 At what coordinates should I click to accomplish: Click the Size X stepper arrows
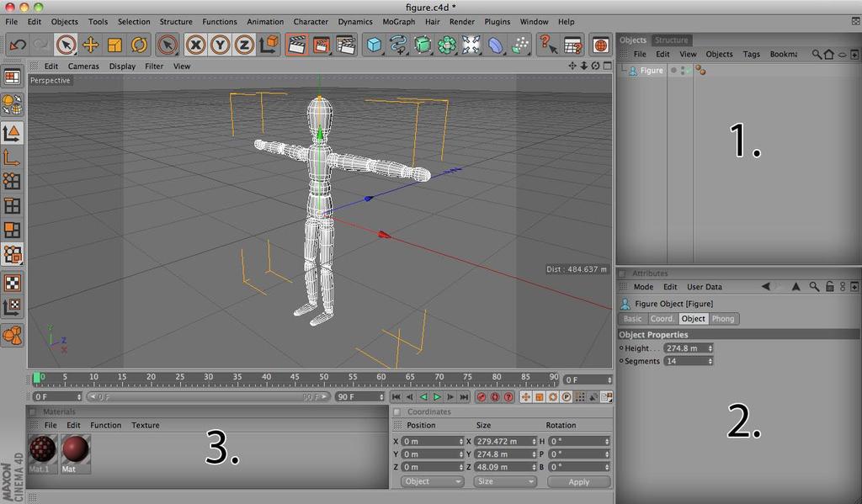[534, 442]
